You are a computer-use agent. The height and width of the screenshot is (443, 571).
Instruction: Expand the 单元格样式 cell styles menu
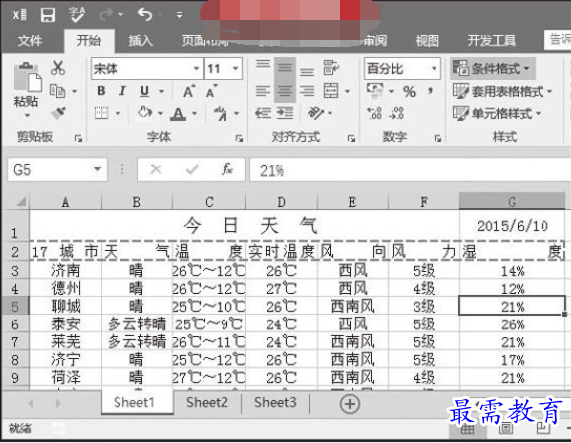click(x=497, y=114)
